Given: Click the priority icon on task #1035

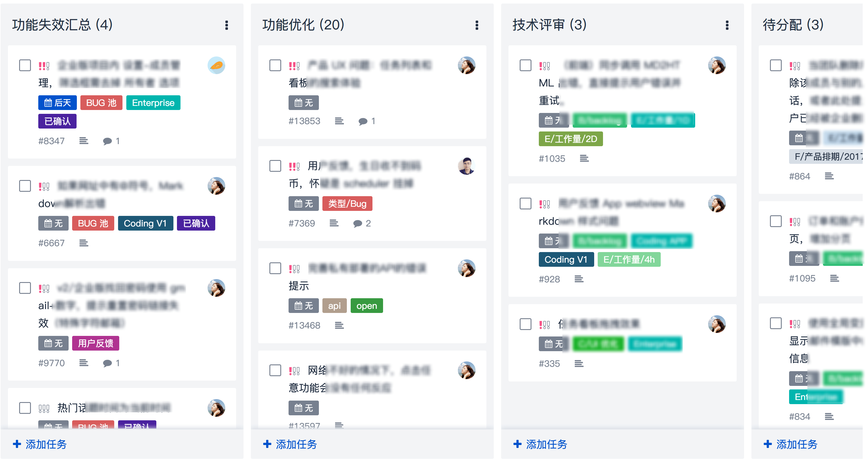Looking at the screenshot, I should pos(545,65).
